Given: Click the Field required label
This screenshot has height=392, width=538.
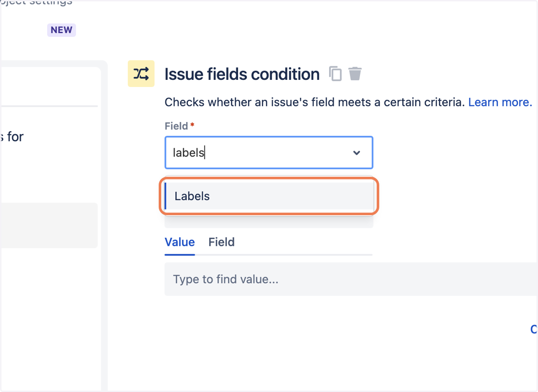Looking at the screenshot, I should click(179, 126).
